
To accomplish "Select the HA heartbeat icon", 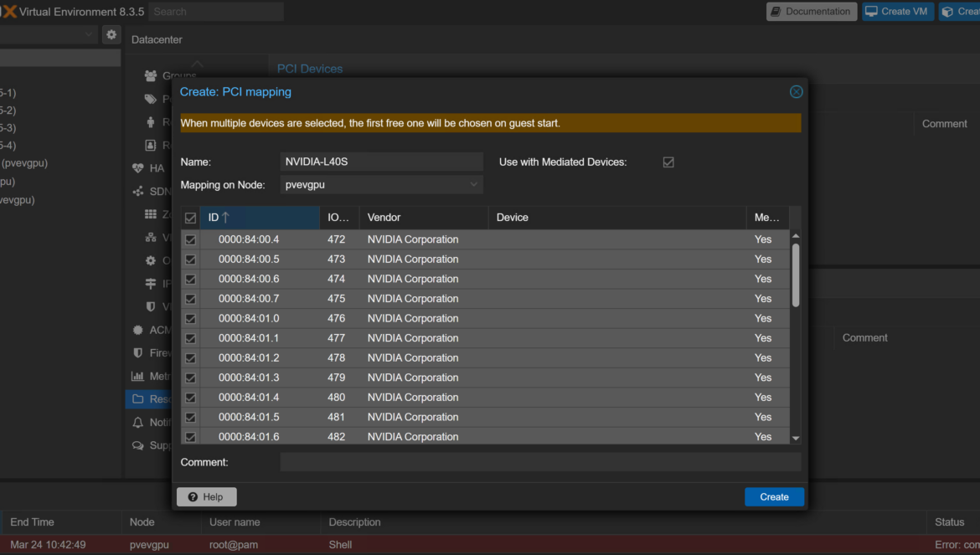I will tap(138, 168).
